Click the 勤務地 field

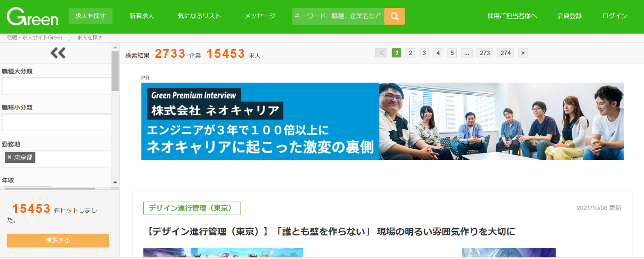[x=56, y=159]
